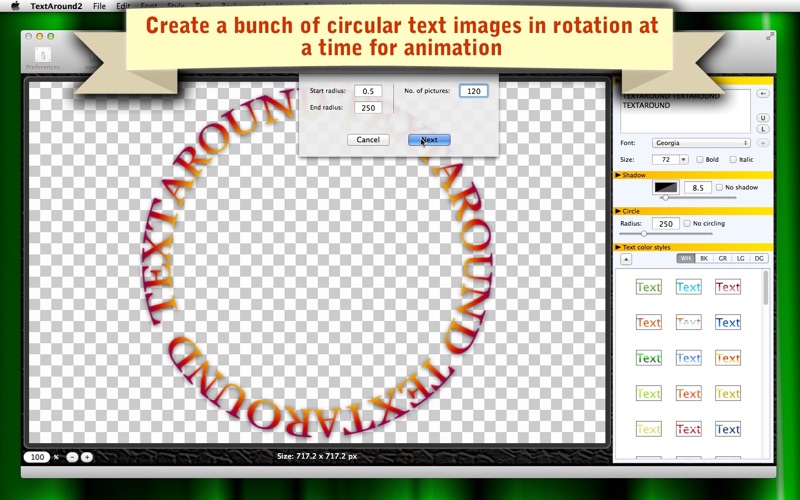Screen dimensions: 800x500
Task: Collapse the Shadow section
Action: click(618, 175)
